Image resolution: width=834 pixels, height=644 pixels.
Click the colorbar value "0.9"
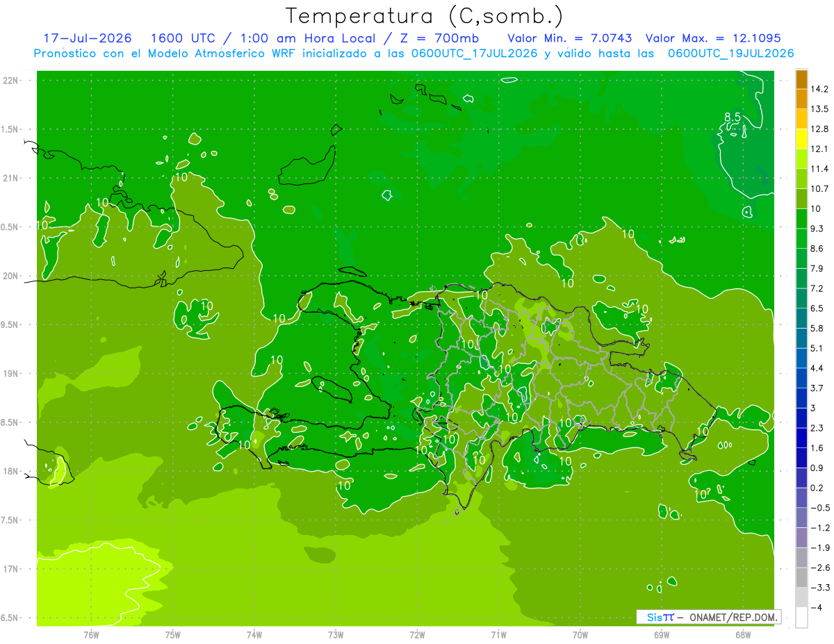(817, 468)
